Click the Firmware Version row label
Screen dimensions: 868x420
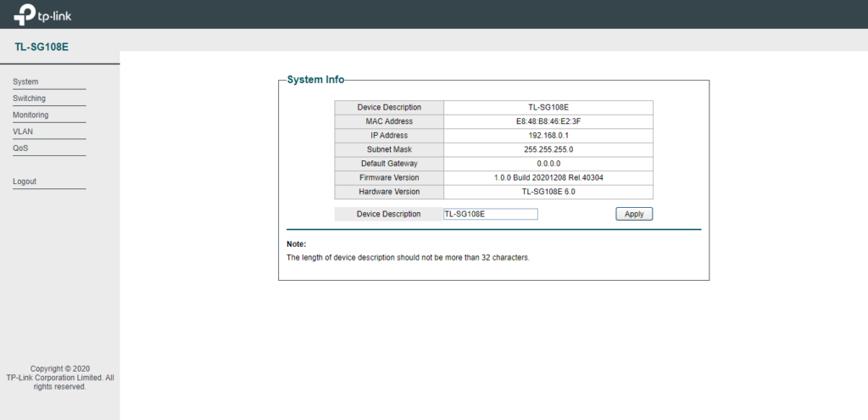coord(388,177)
